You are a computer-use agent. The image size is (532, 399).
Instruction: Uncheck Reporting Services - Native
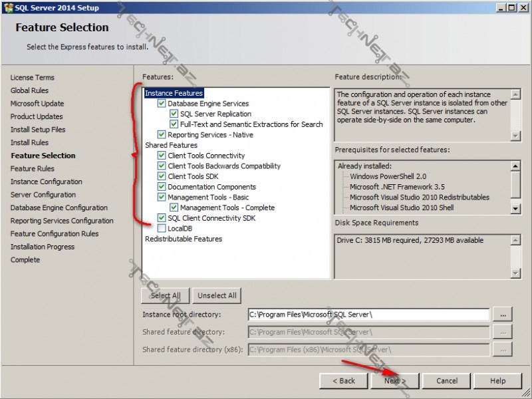click(x=162, y=135)
